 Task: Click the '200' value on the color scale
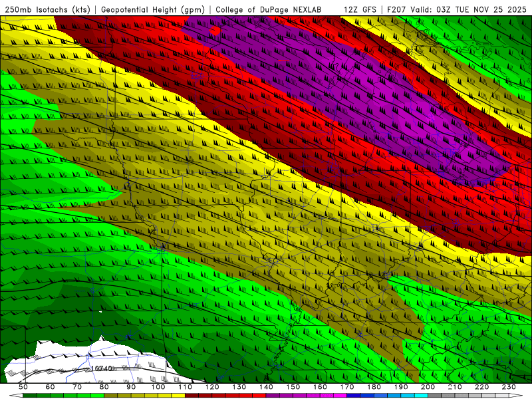pyautogui.click(x=428, y=387)
